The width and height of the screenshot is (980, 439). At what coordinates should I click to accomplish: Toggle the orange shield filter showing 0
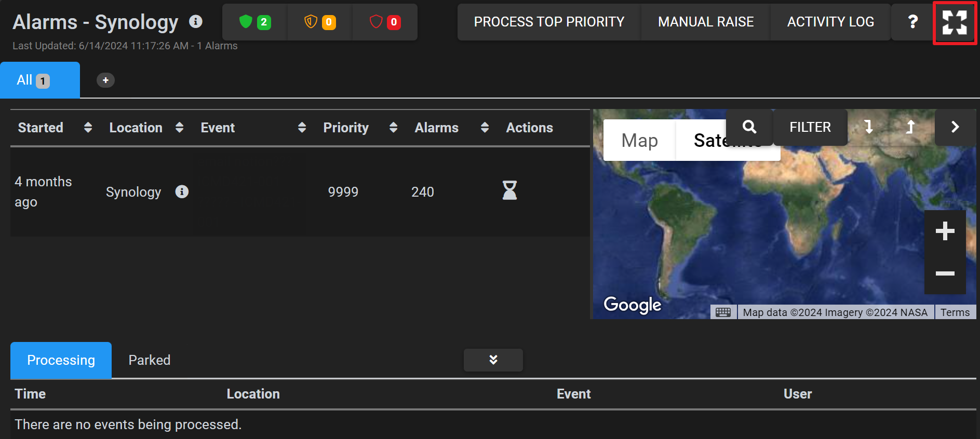coord(319,22)
